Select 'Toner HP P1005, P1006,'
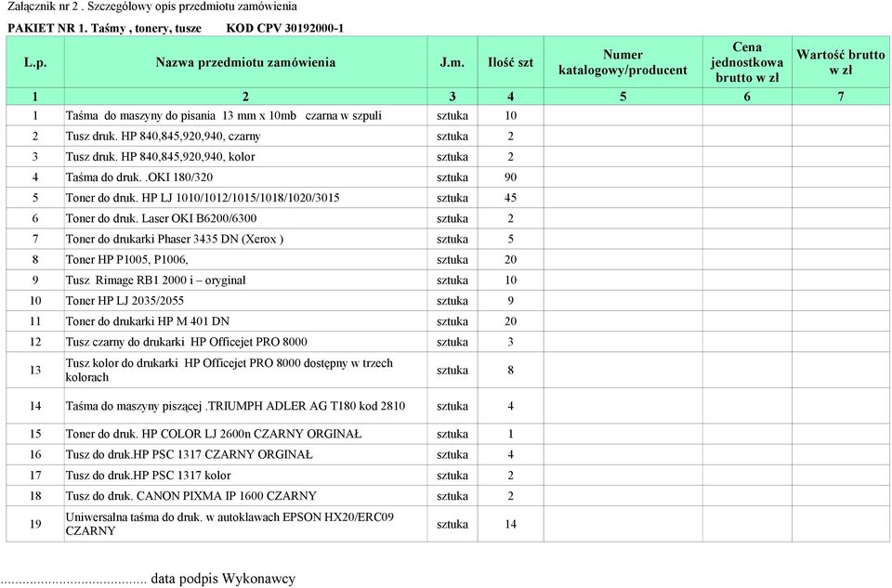The image size is (892, 588). [126, 259]
